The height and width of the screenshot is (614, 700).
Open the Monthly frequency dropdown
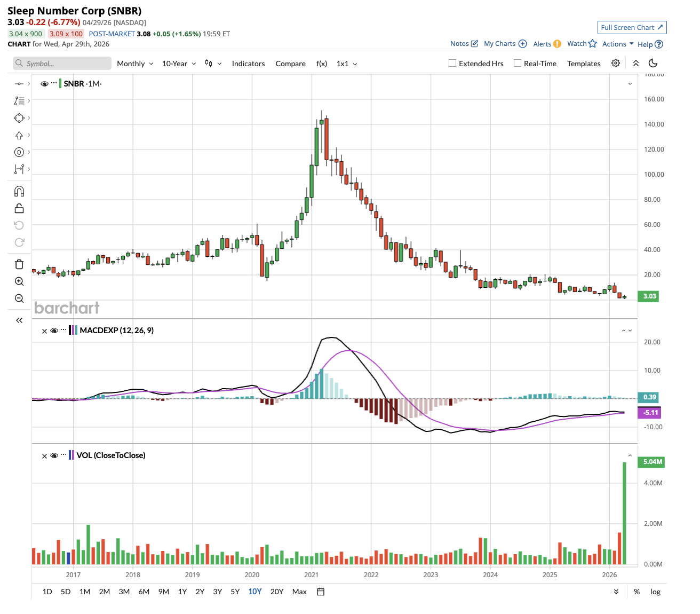coord(135,64)
